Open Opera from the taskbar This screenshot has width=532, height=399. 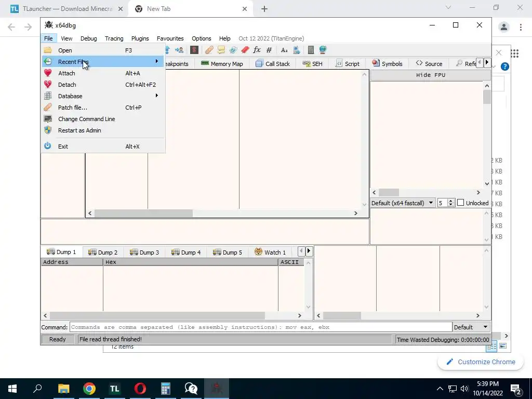[x=140, y=389]
